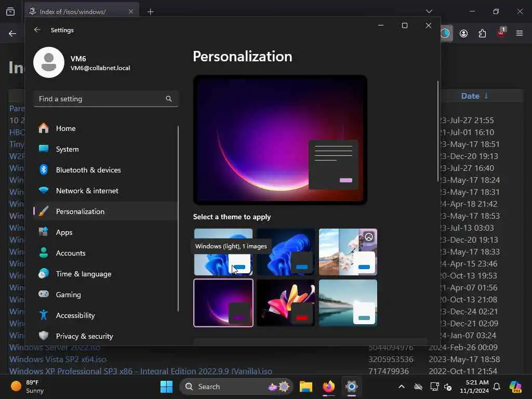Open Apps settings category
Image resolution: width=532 pixels, height=399 pixels.
(105, 232)
